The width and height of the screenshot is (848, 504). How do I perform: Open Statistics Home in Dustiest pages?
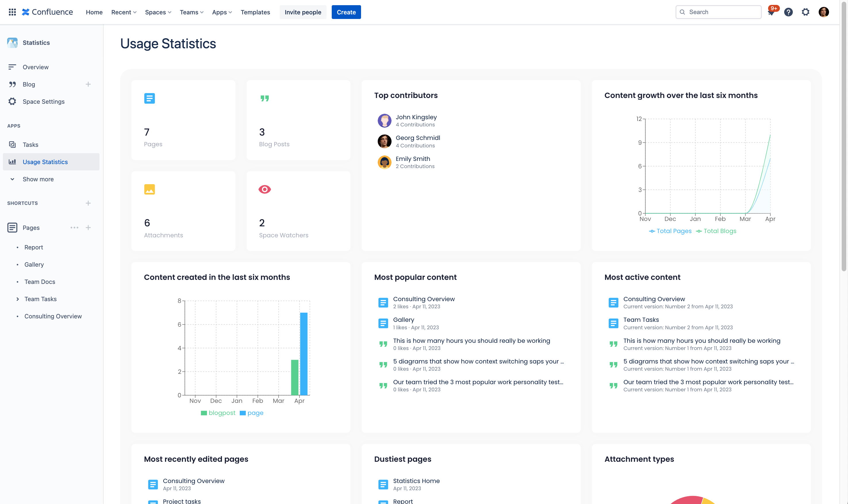(x=416, y=481)
